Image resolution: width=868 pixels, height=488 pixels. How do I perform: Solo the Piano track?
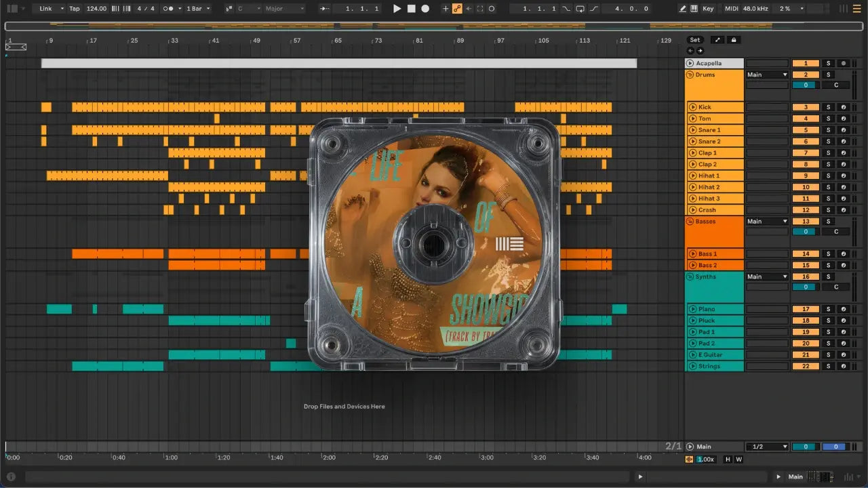pos(828,309)
